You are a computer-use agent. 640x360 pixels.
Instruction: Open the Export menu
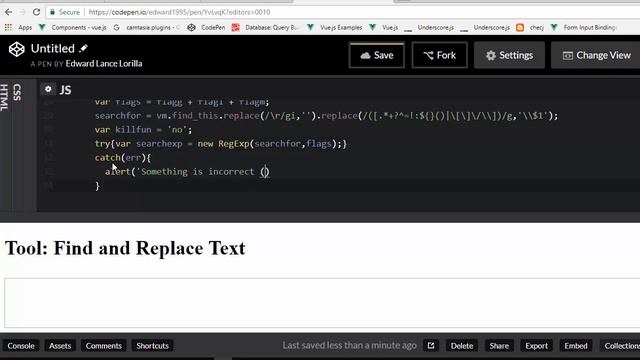(x=536, y=346)
